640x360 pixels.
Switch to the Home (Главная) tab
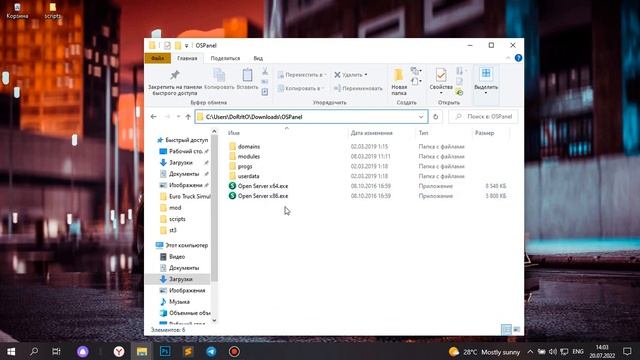pos(187,58)
